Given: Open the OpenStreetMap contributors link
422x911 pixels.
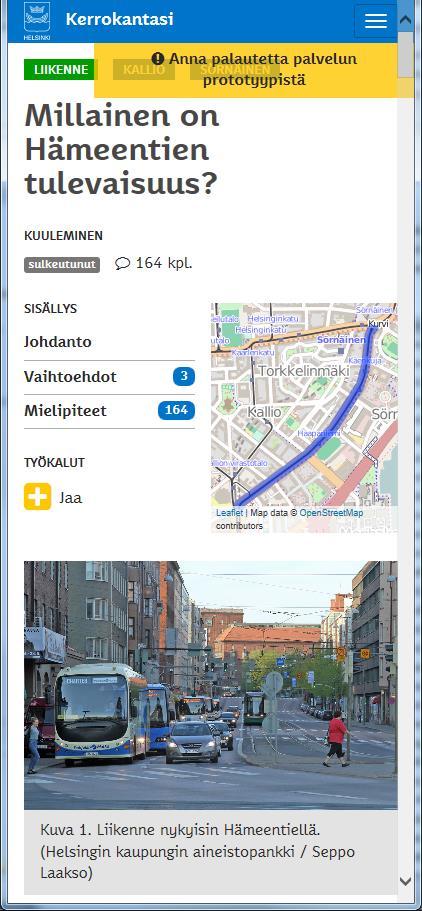Looking at the screenshot, I should pos(331,513).
